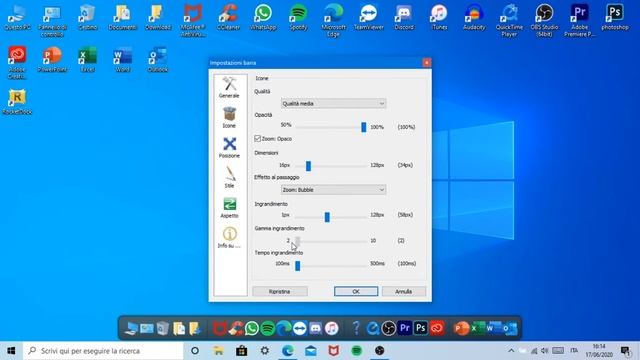
Task: Expand the Qualità dropdown (Qualità media)
Action: 333,104
